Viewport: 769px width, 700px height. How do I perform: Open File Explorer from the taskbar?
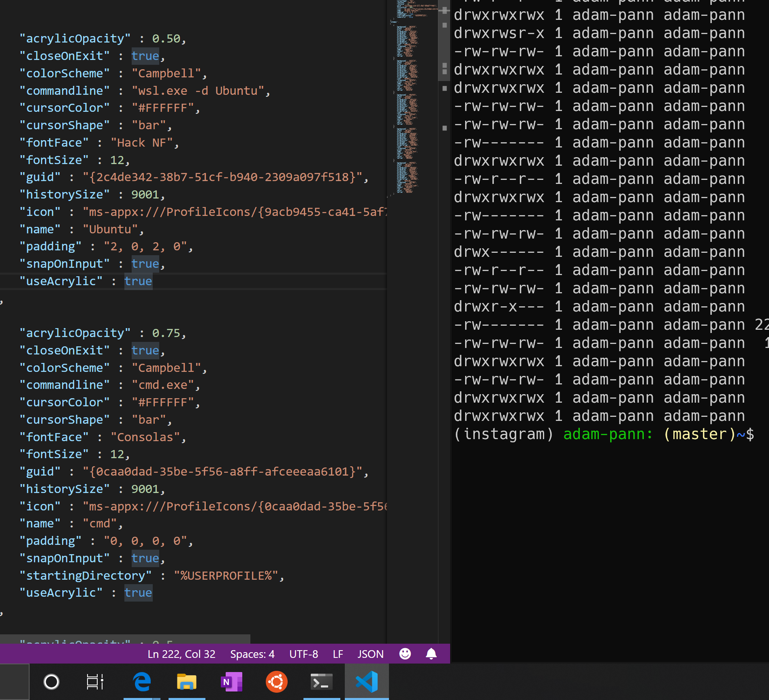[x=186, y=682]
